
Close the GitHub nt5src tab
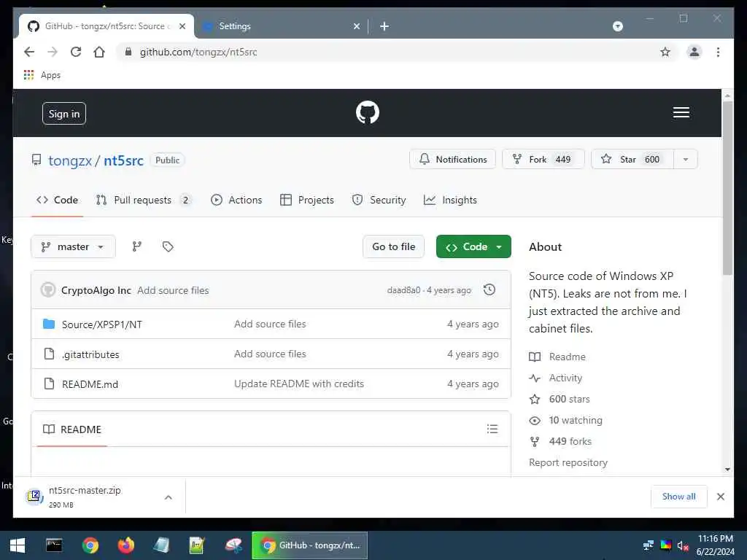182,26
